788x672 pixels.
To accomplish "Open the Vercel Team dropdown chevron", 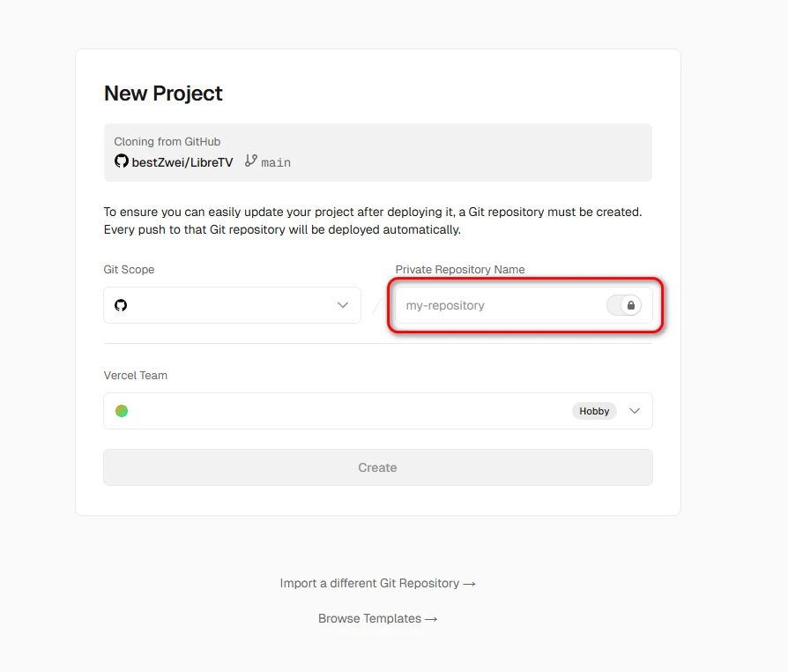I will pyautogui.click(x=635, y=411).
